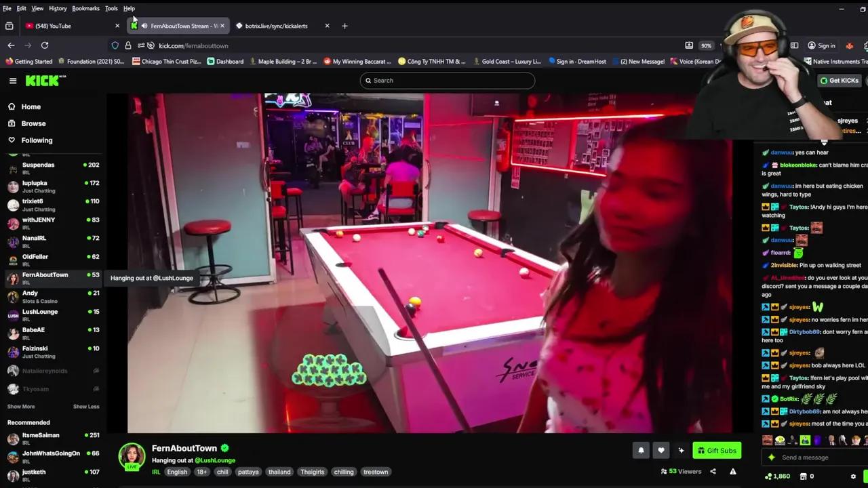Open the View menu
This screenshot has width=868, height=488.
pyautogui.click(x=37, y=8)
